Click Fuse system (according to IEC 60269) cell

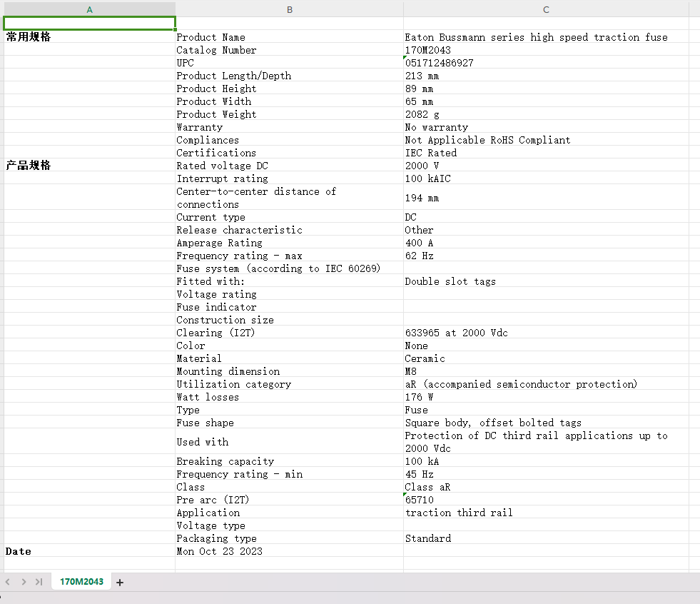pos(289,268)
